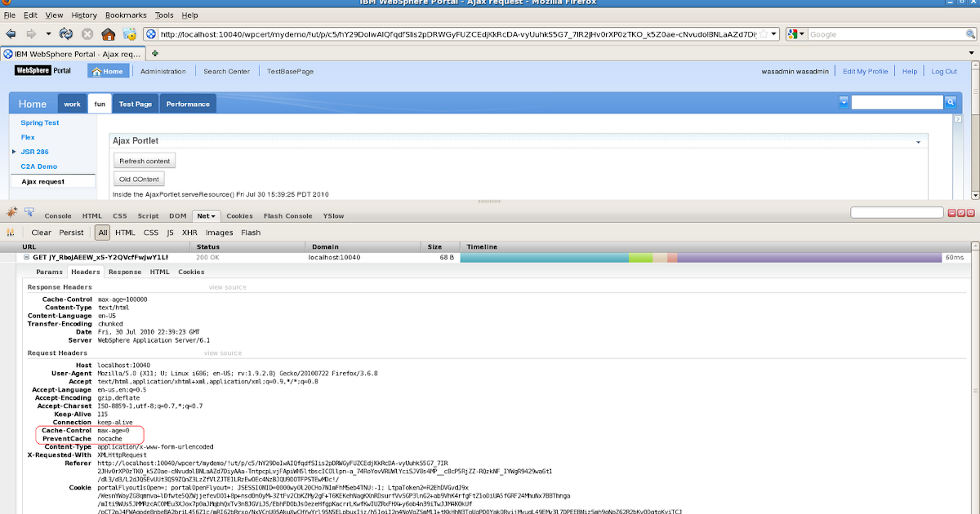The image size is (980, 514).
Task: Click the browser forward arrow
Action: coord(32,33)
